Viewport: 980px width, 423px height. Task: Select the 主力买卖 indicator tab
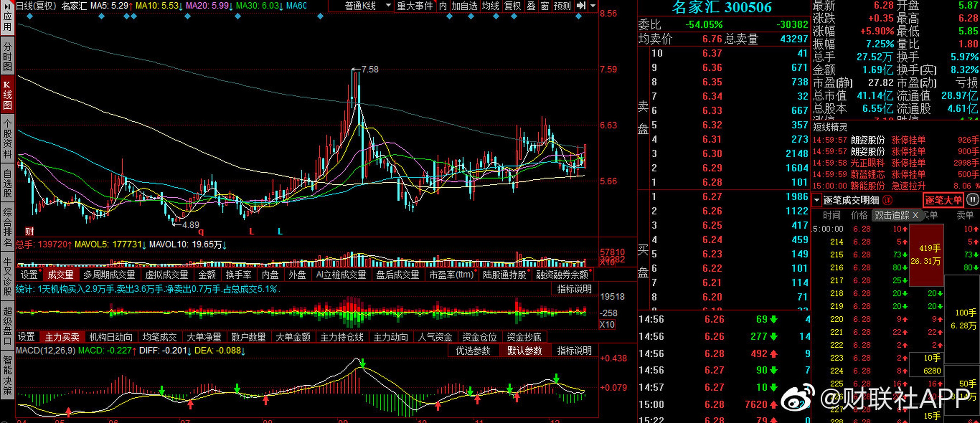(x=62, y=337)
